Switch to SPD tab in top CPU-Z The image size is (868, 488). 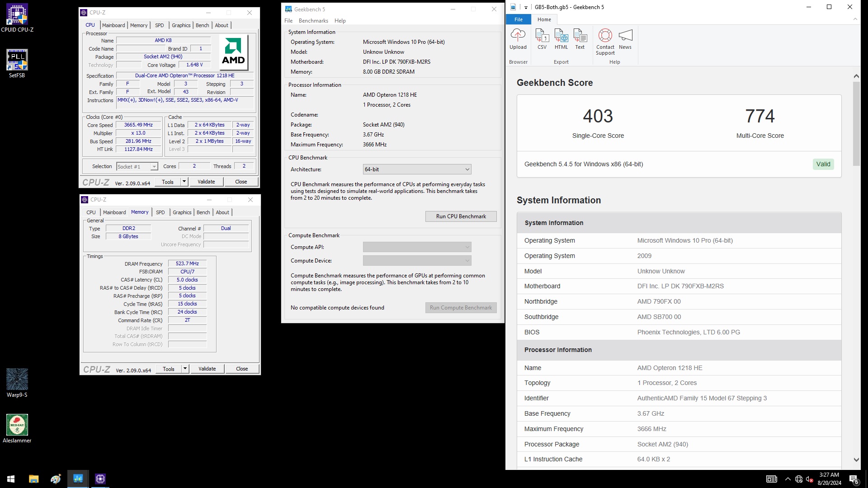[x=160, y=25]
